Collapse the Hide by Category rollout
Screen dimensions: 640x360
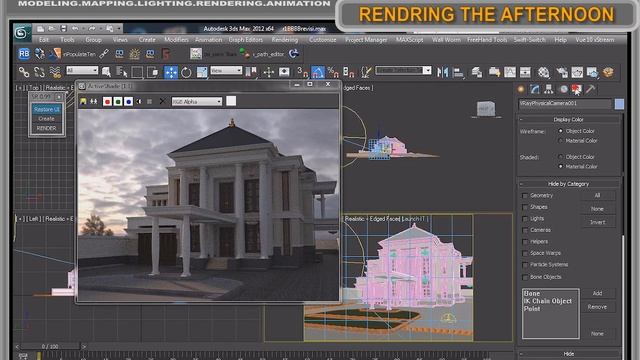pos(569,184)
